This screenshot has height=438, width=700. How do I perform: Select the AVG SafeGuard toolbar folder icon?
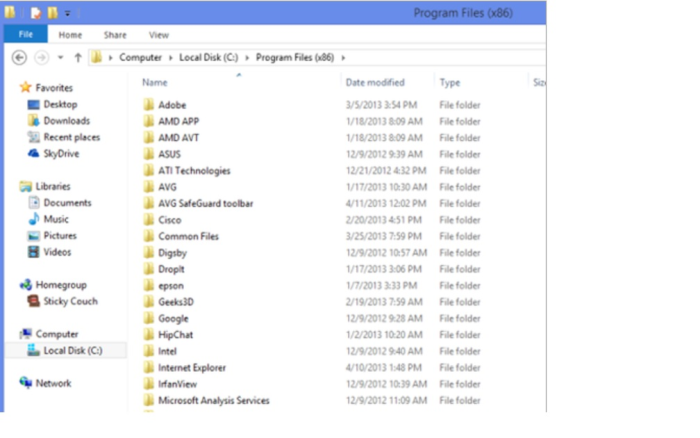(x=149, y=204)
